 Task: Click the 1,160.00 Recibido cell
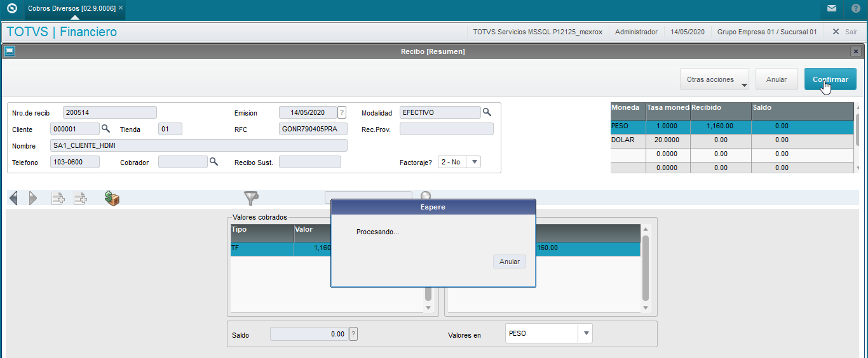pos(721,126)
